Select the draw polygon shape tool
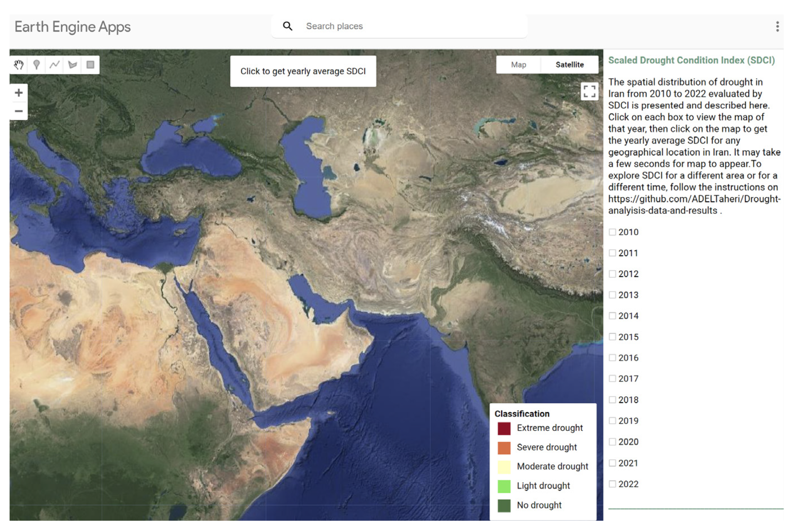This screenshot has height=532, width=797. pyautogui.click(x=72, y=65)
